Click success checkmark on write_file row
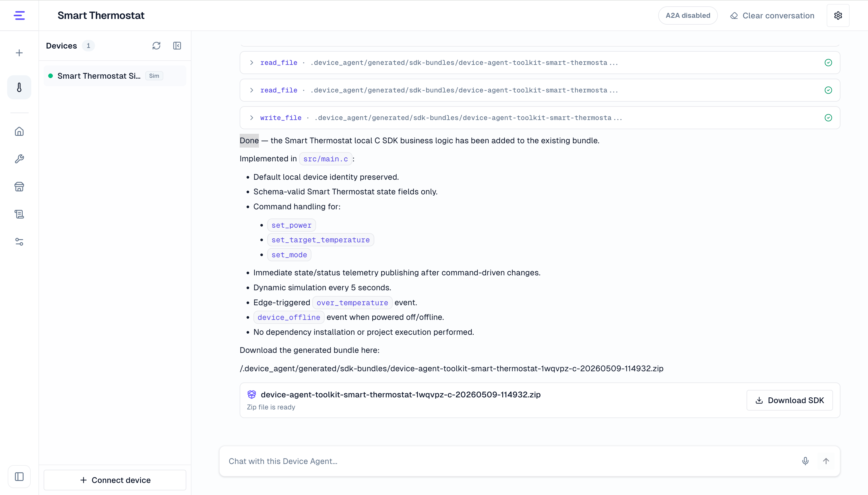 tap(828, 118)
